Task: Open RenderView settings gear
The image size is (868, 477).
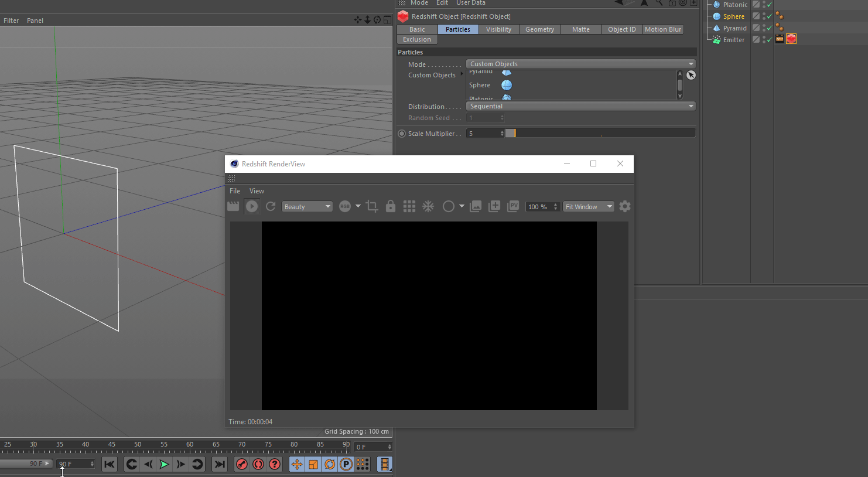Action: (x=625, y=206)
